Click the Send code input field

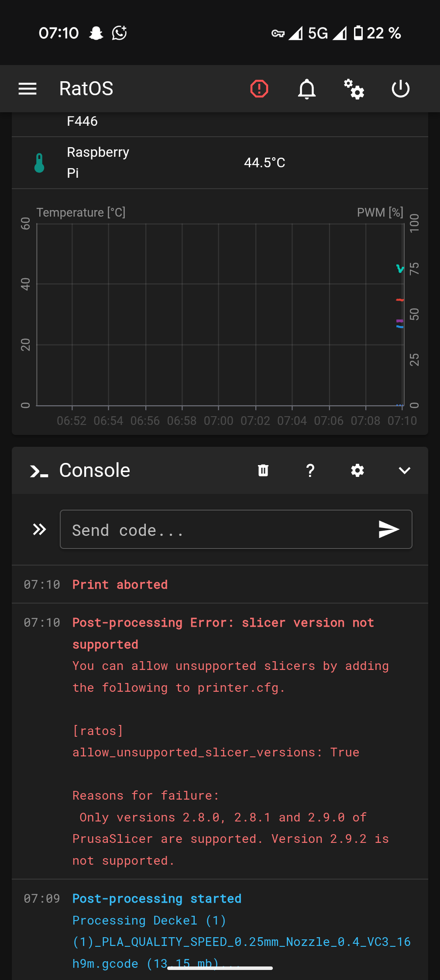click(x=236, y=529)
